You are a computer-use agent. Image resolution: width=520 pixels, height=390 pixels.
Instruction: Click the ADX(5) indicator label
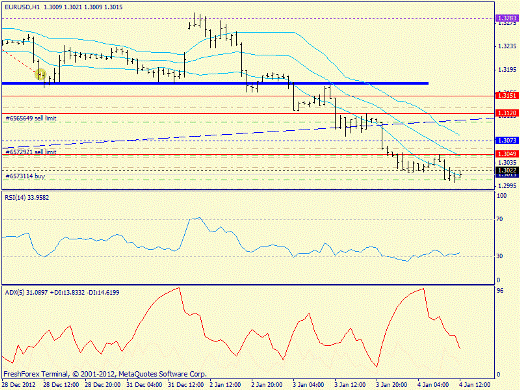coord(62,293)
